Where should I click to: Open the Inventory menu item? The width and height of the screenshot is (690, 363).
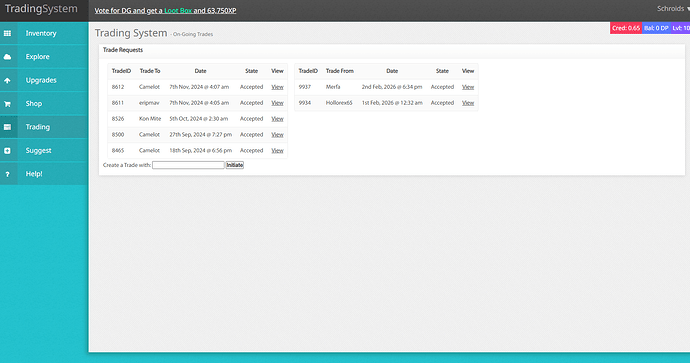(44, 33)
